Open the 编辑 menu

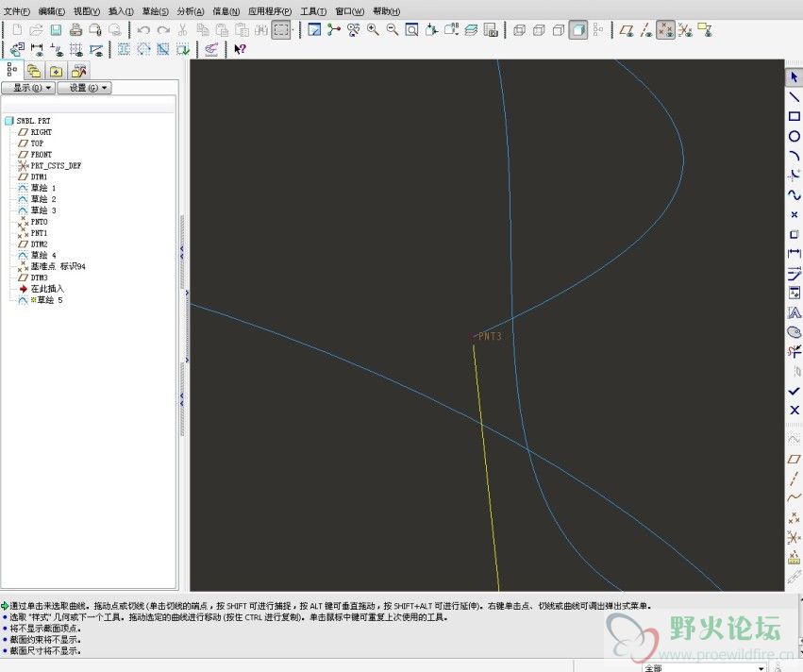pyautogui.click(x=52, y=11)
